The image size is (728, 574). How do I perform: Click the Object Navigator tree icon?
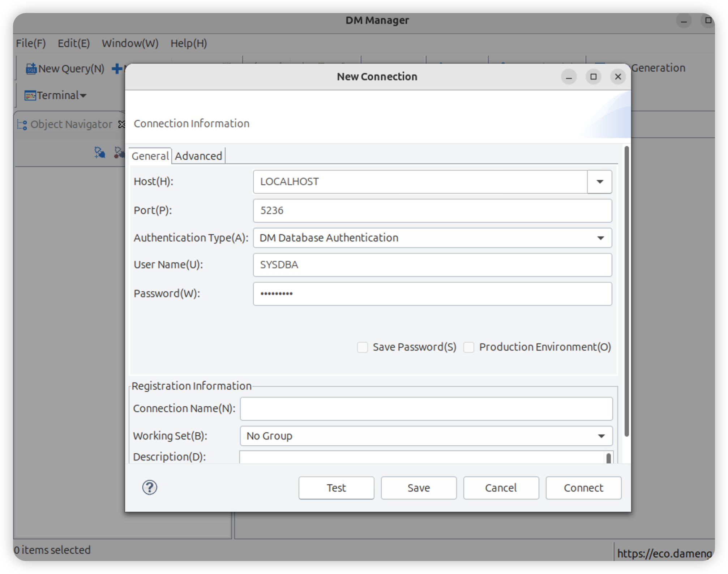coord(22,124)
